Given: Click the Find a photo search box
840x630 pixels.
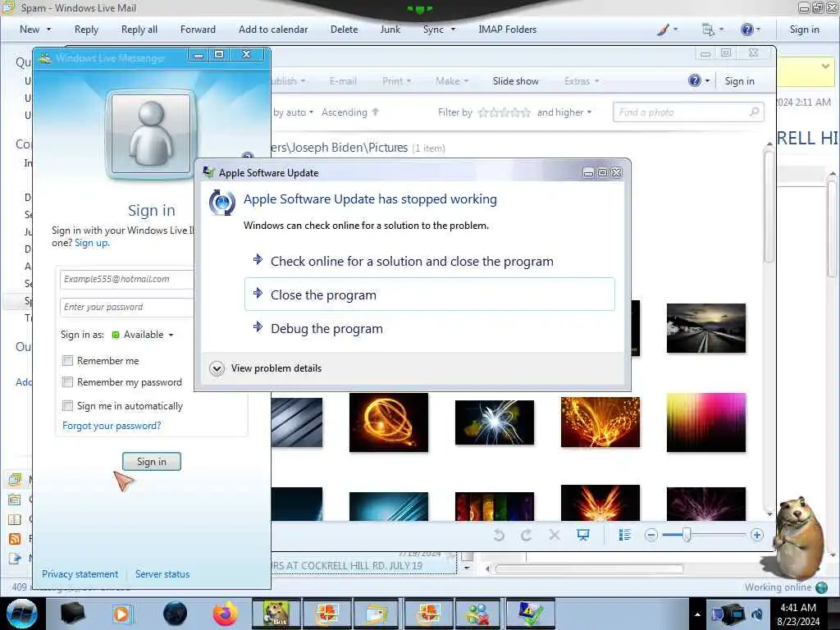Looking at the screenshot, I should pyautogui.click(x=688, y=112).
